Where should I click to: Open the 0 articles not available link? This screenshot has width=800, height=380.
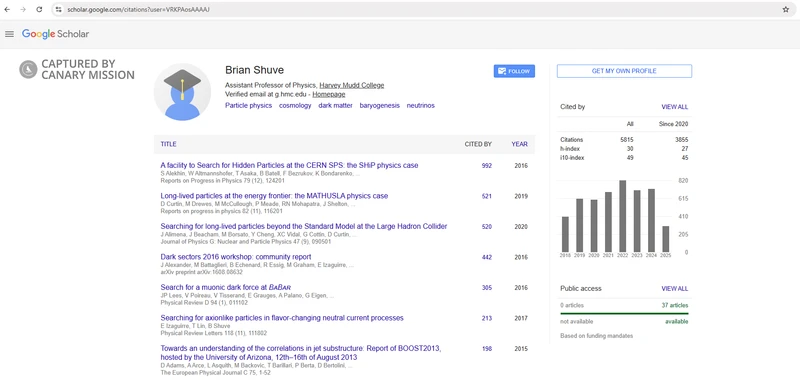tap(572, 306)
